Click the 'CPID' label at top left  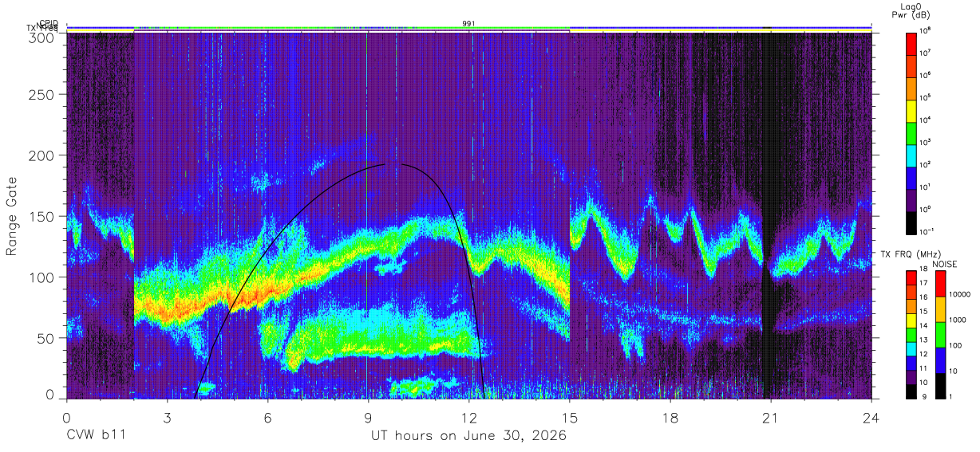[x=49, y=23]
